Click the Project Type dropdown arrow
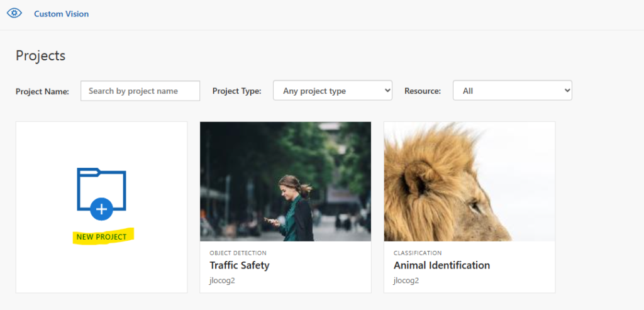Screen dimensions: 644x310 (387, 91)
